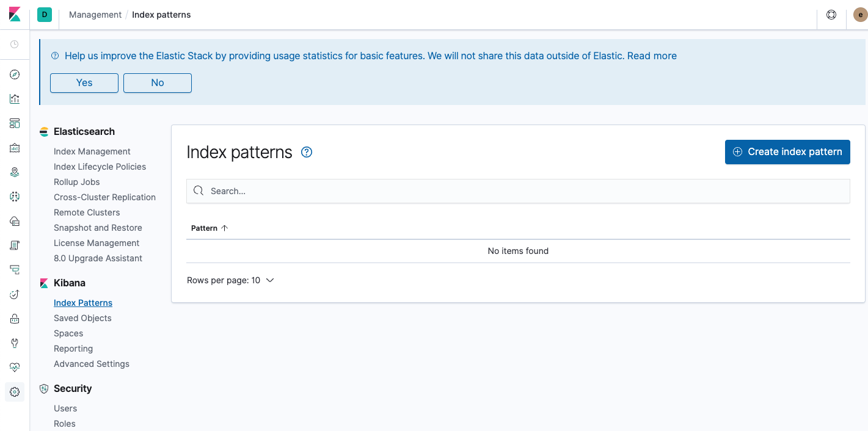This screenshot has height=431, width=868.
Task: Click Index patterns breadcrumb
Action: (161, 15)
